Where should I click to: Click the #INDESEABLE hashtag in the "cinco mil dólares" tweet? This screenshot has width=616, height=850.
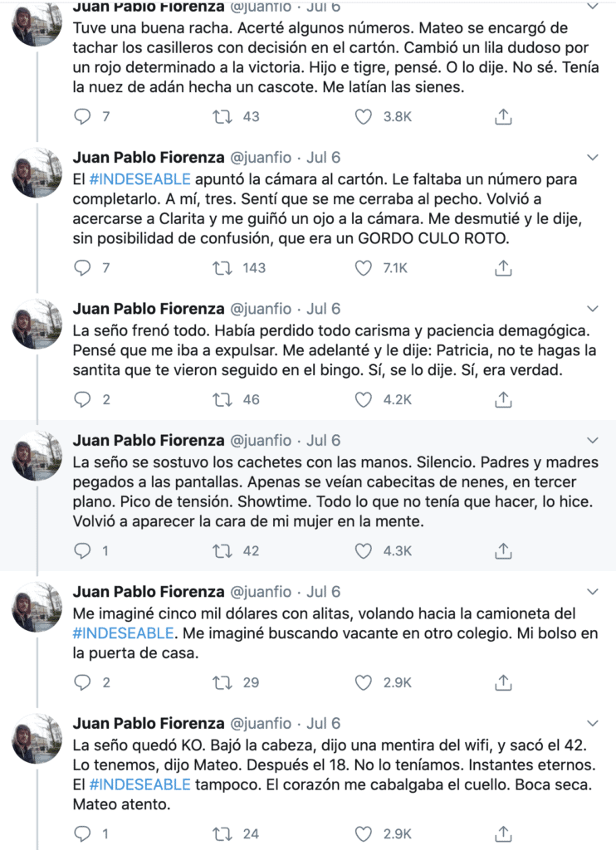123,633
